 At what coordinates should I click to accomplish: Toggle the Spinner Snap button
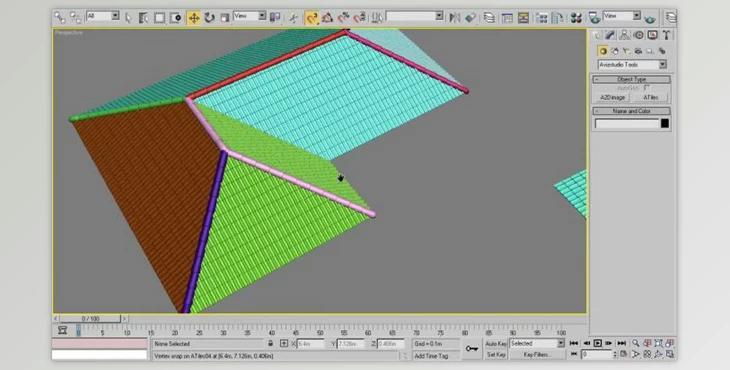pos(359,18)
